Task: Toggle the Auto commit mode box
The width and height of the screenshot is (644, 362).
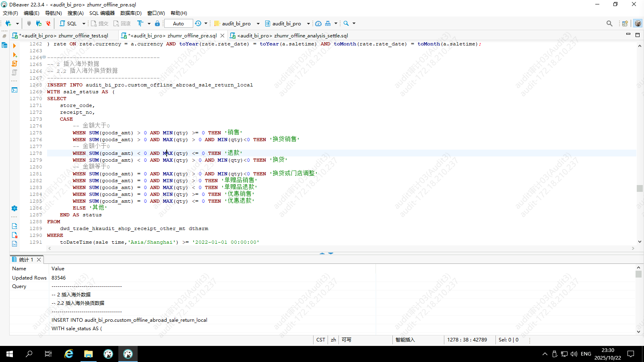Action: click(178, 23)
